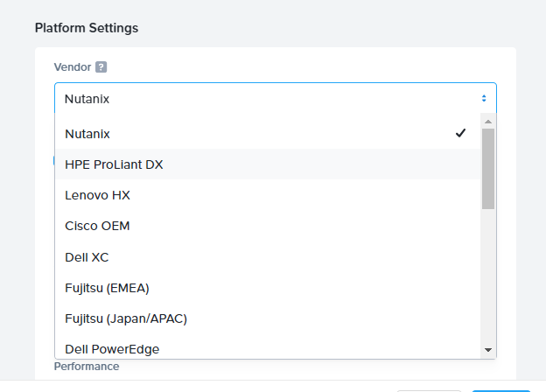Select Fujitsu (EMEA) vendor option
This screenshot has height=392, width=546.
pos(107,287)
